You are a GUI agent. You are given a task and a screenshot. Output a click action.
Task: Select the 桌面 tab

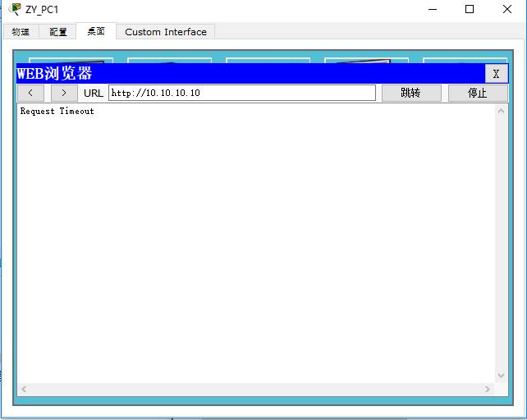[96, 31]
